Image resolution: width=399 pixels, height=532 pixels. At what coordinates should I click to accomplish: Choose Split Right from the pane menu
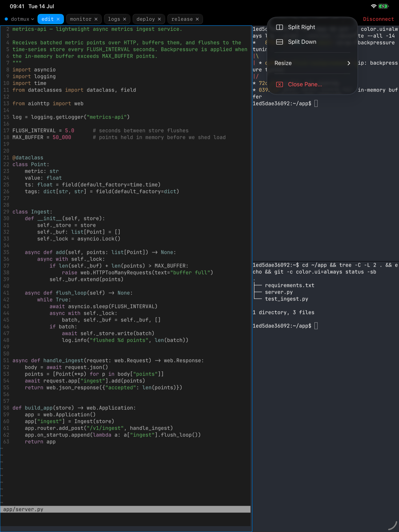(x=312, y=27)
